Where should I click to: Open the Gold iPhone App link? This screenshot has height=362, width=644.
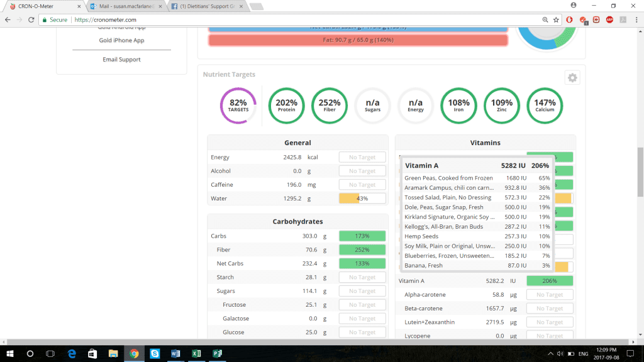pos(121,40)
